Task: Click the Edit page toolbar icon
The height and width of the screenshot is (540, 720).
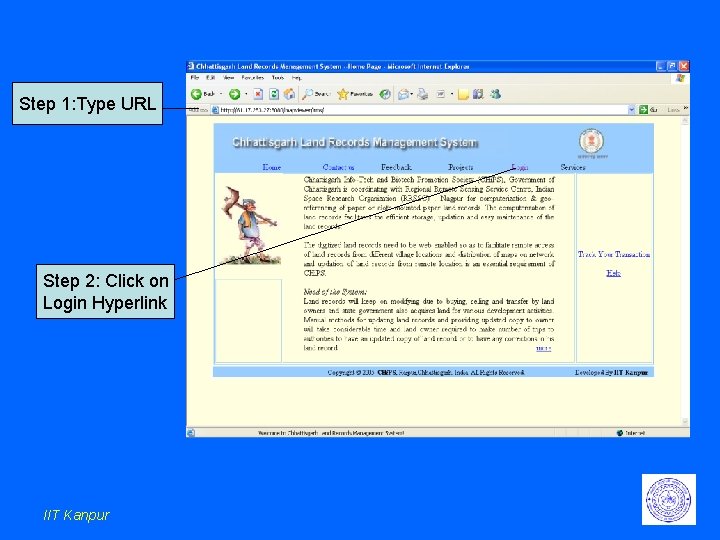Action: [x=440, y=94]
